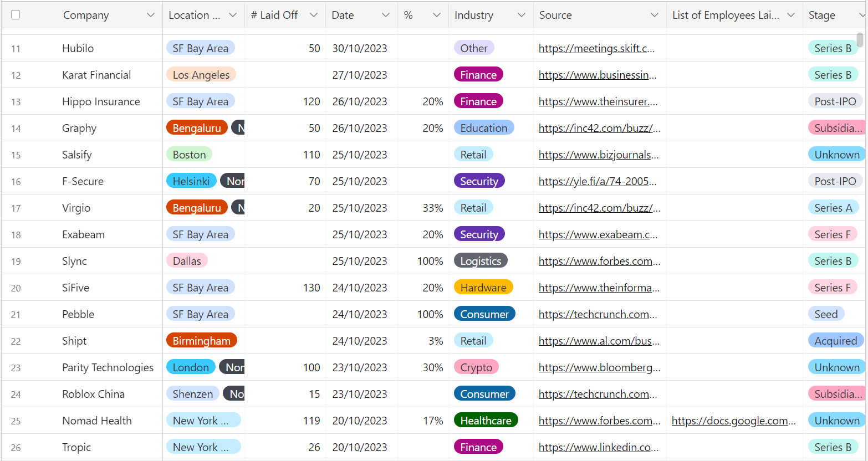Image resolution: width=868 pixels, height=461 pixels.
Task: Tick the select-all checkbox in the header
Action: click(x=16, y=15)
